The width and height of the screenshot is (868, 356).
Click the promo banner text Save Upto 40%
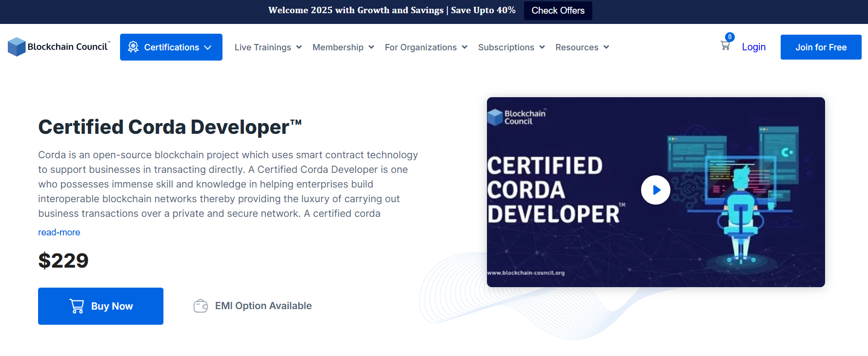click(x=483, y=10)
